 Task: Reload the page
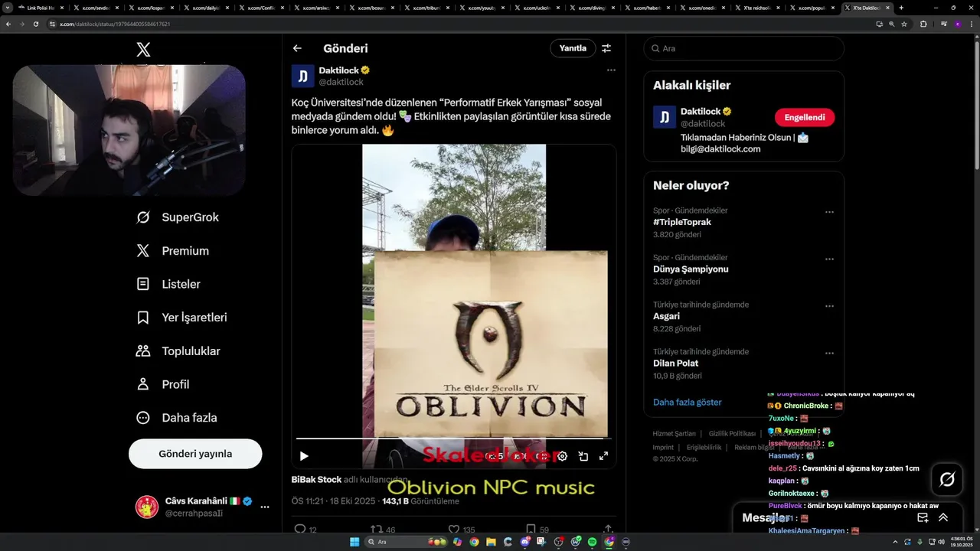click(35, 24)
